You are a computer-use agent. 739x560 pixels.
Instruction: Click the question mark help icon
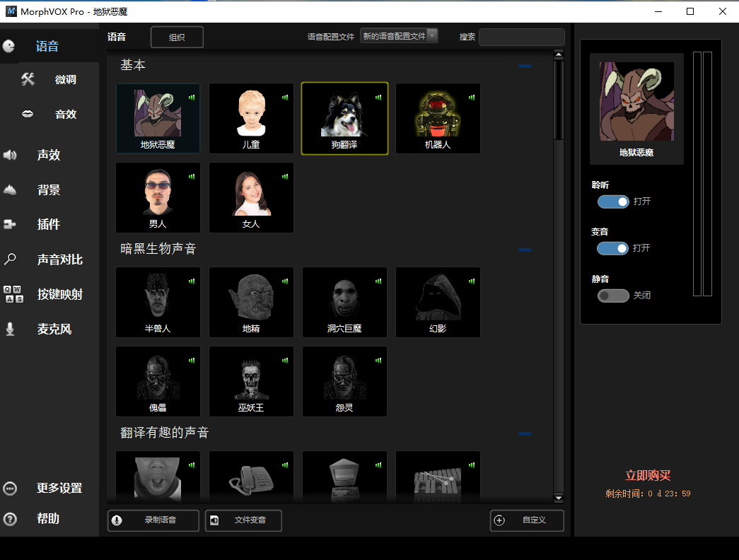(x=10, y=519)
